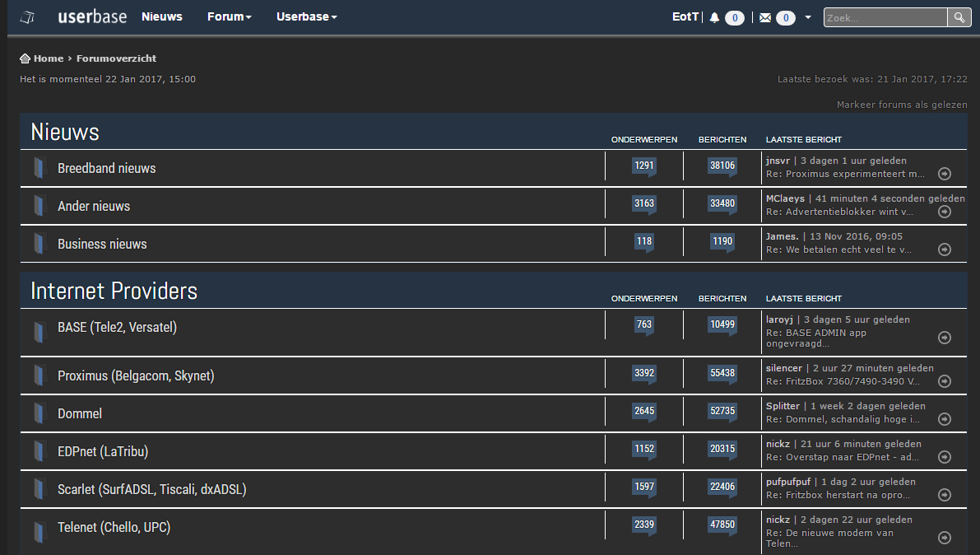The height and width of the screenshot is (555, 980).
Task: Go to latest post arrow in Proximus row
Action: tap(945, 381)
